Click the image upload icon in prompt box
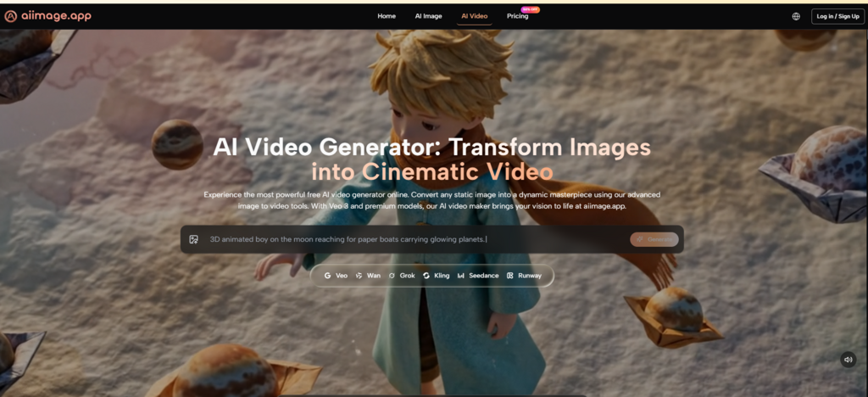Image resolution: width=868 pixels, height=397 pixels. point(193,239)
